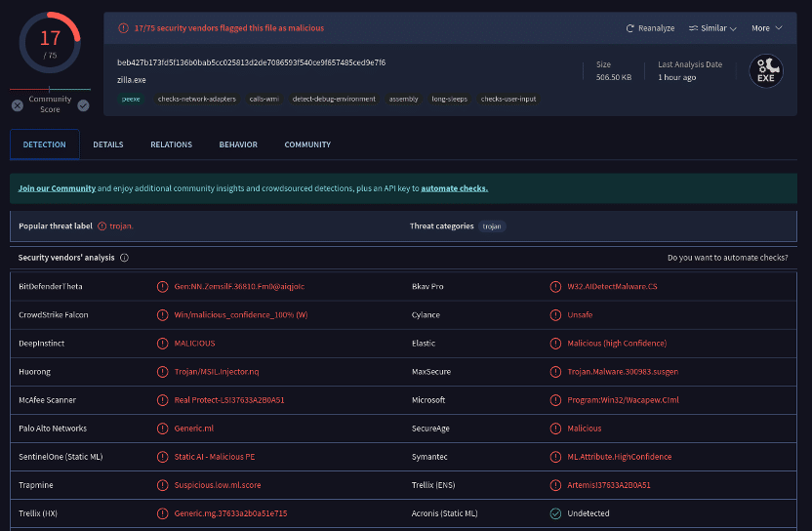Screen dimensions: 812x531
Task: Follow the automate checks link in banner
Action: click(x=454, y=188)
